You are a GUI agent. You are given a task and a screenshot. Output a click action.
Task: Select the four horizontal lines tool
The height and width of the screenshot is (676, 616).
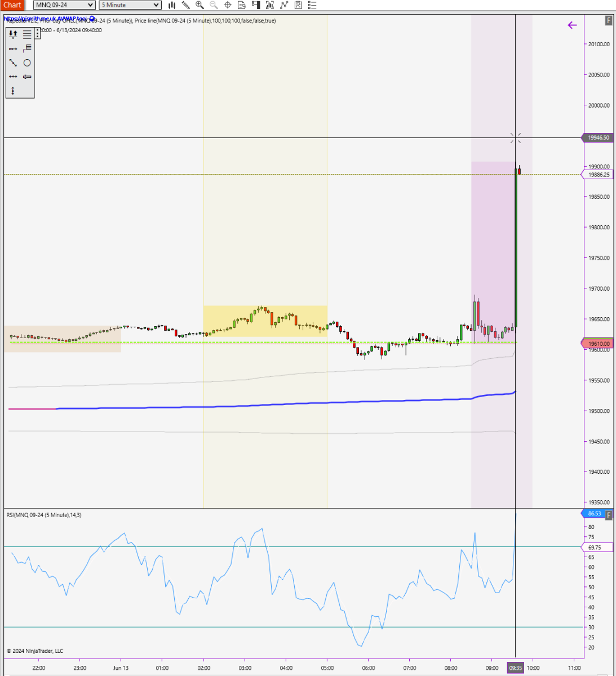coord(27,34)
